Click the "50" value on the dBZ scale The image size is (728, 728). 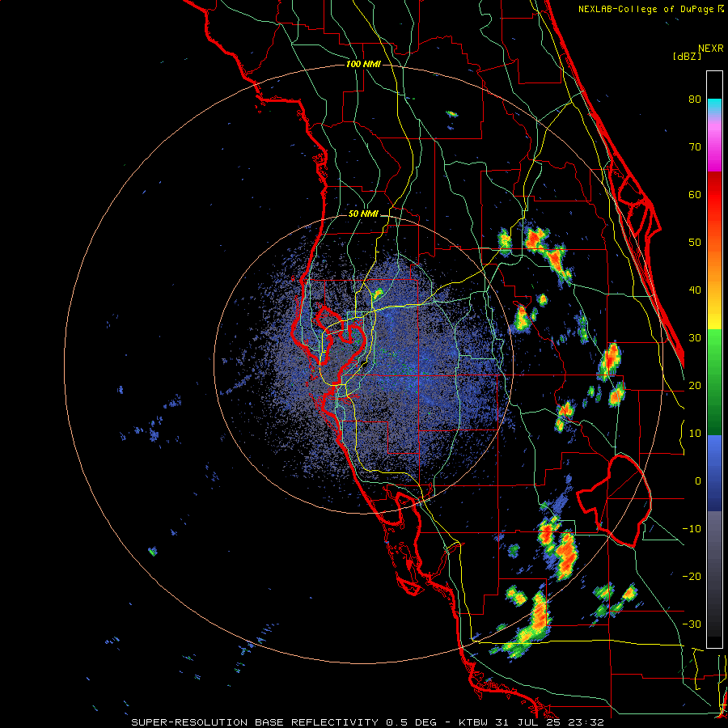click(x=695, y=243)
